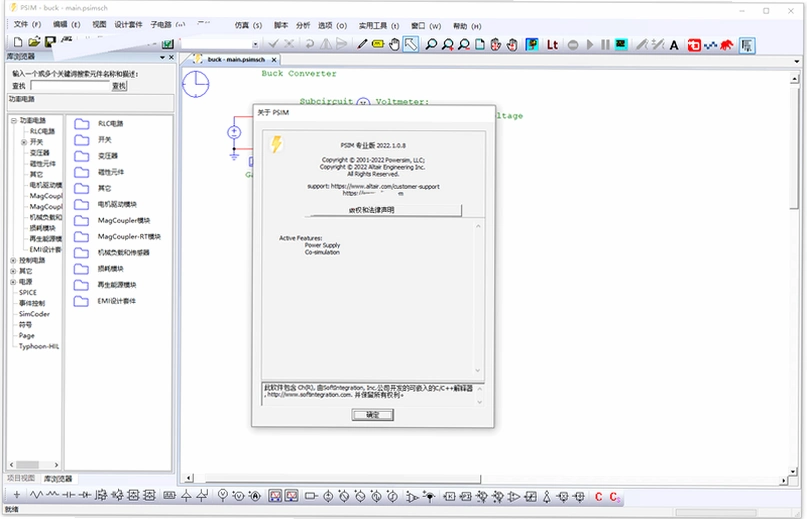Click the ground plus icon at bottom left
Screen dimensions: 807x519
coord(17,495)
